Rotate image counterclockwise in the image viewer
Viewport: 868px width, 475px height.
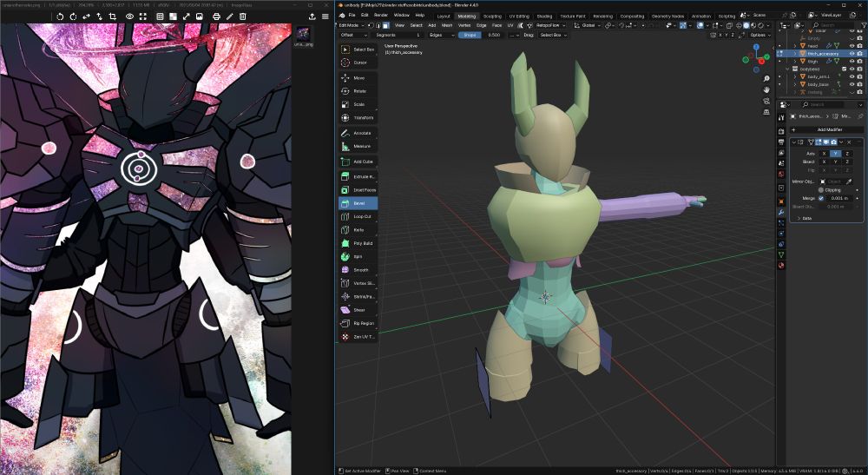pos(60,16)
